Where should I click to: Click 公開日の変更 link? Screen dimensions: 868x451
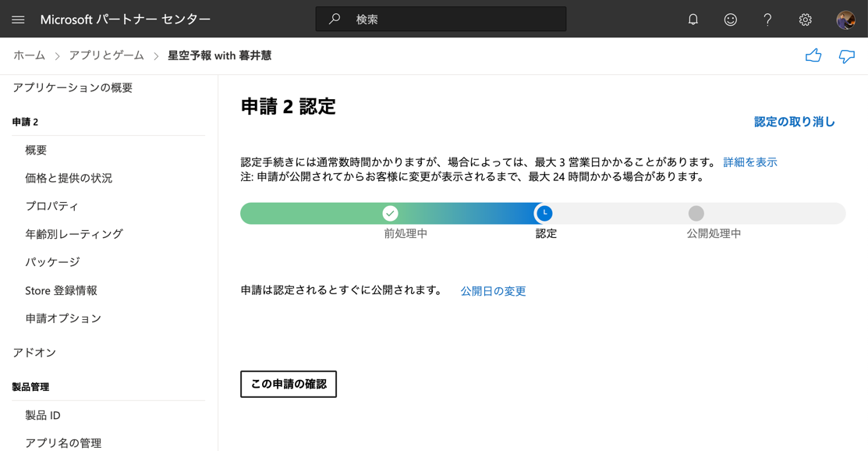[493, 291]
